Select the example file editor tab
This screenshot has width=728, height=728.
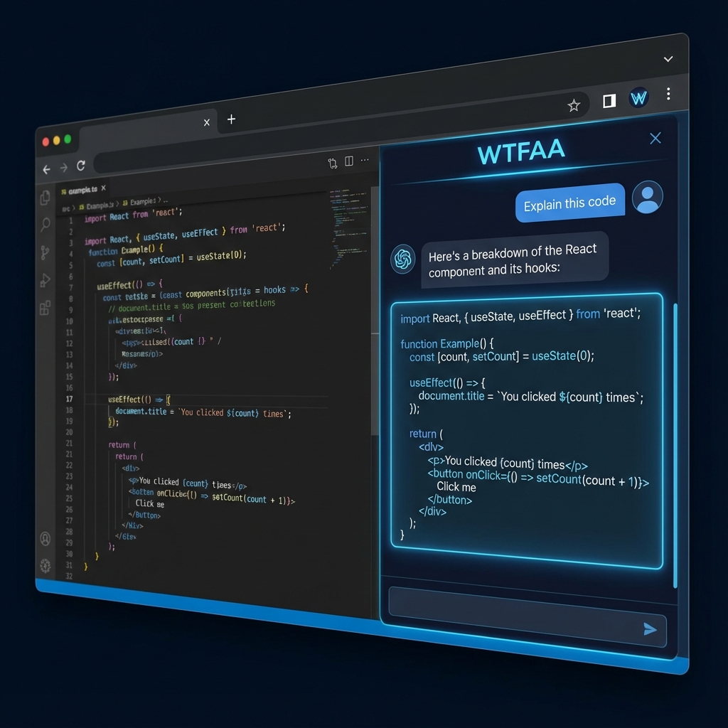(x=80, y=190)
